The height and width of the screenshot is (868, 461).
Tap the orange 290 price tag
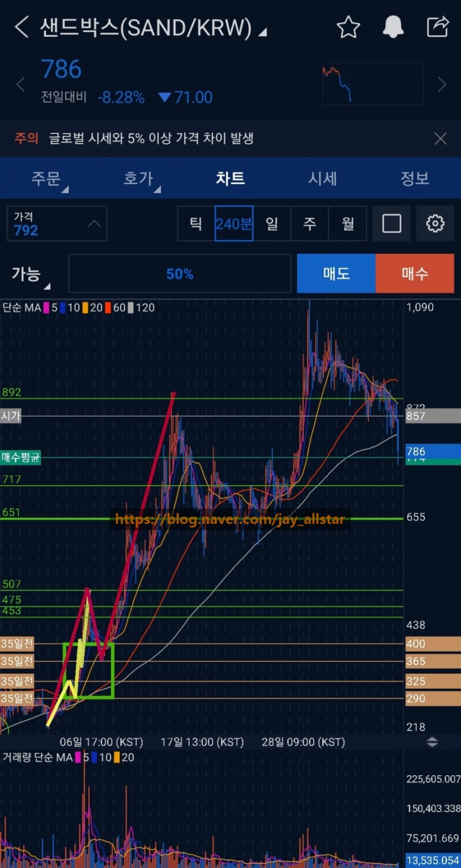[433, 698]
